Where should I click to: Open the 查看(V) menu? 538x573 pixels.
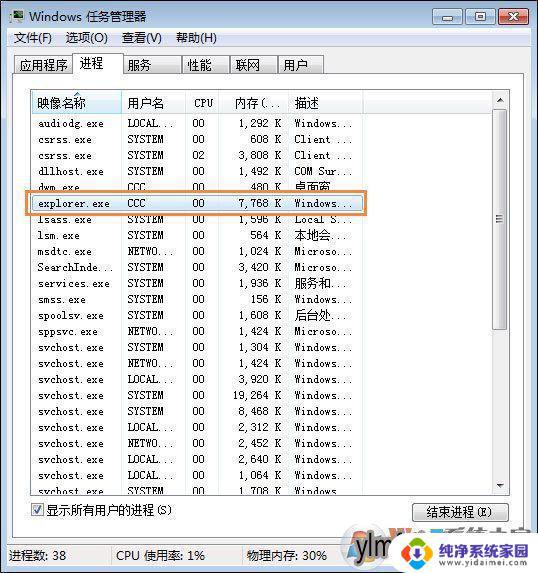tap(142, 38)
